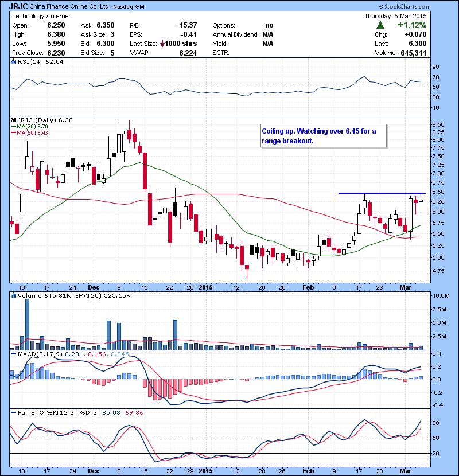The height and width of the screenshot is (476, 459).
Task: Click the RSI(14) 62.04 label
Action: [x=40, y=61]
